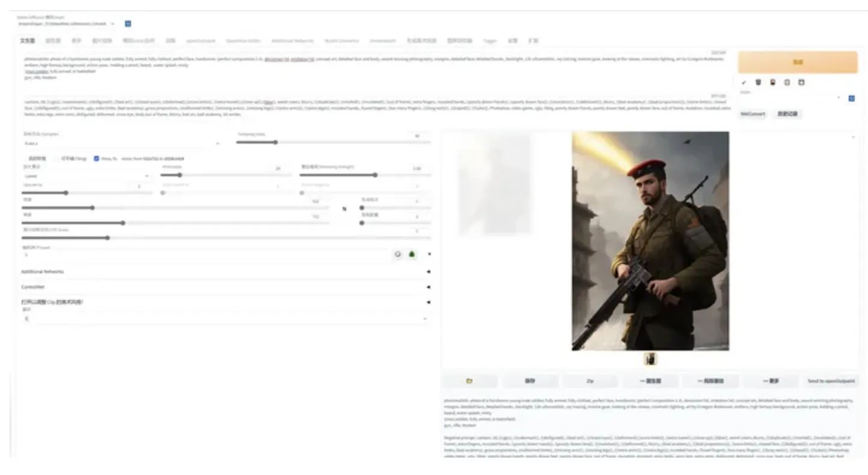This screenshot has width=868, height=475.
Task: Click the swap width and height icon
Action: pyautogui.click(x=344, y=209)
